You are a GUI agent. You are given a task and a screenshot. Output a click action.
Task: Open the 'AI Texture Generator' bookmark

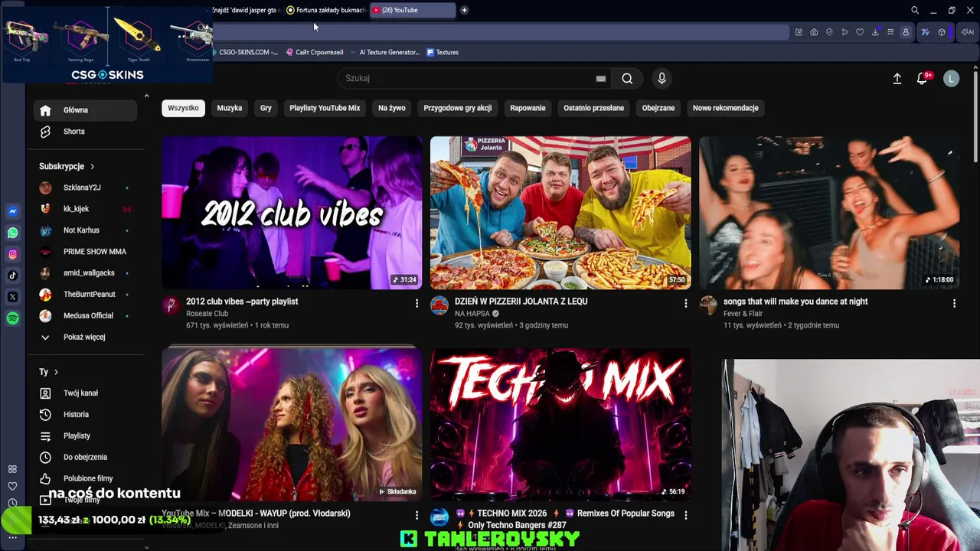[383, 52]
